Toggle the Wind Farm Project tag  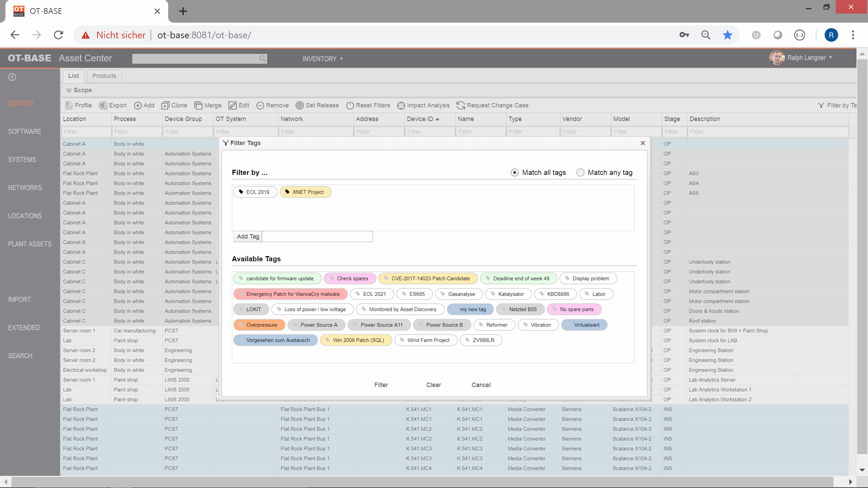pos(426,340)
